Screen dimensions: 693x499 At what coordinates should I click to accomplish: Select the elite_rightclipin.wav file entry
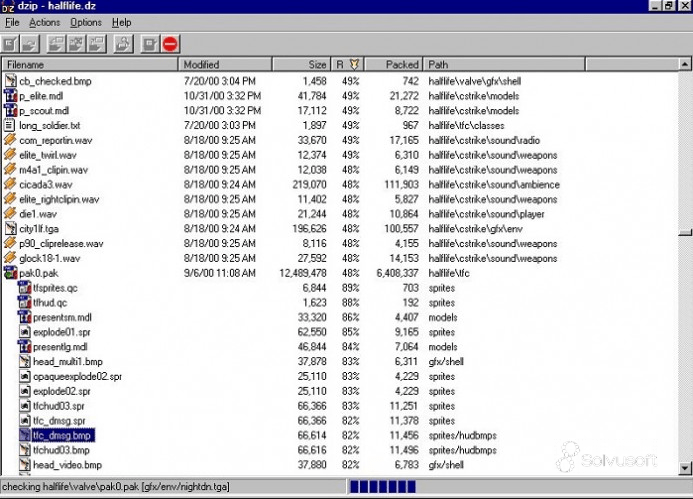coord(59,199)
